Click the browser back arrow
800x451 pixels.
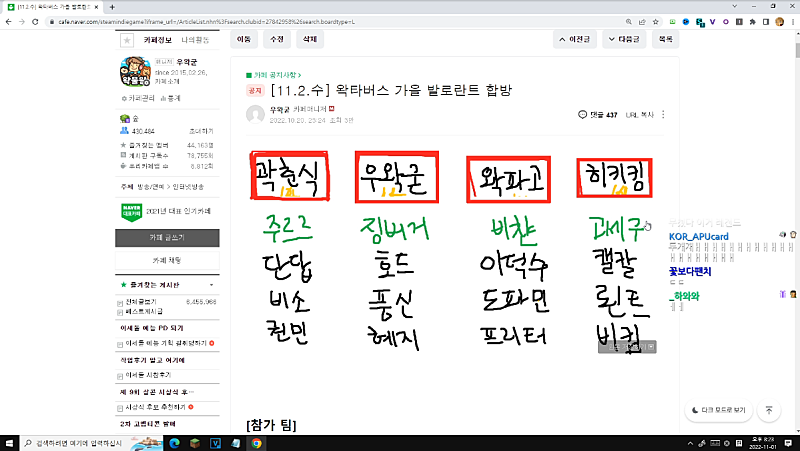coord(8,22)
